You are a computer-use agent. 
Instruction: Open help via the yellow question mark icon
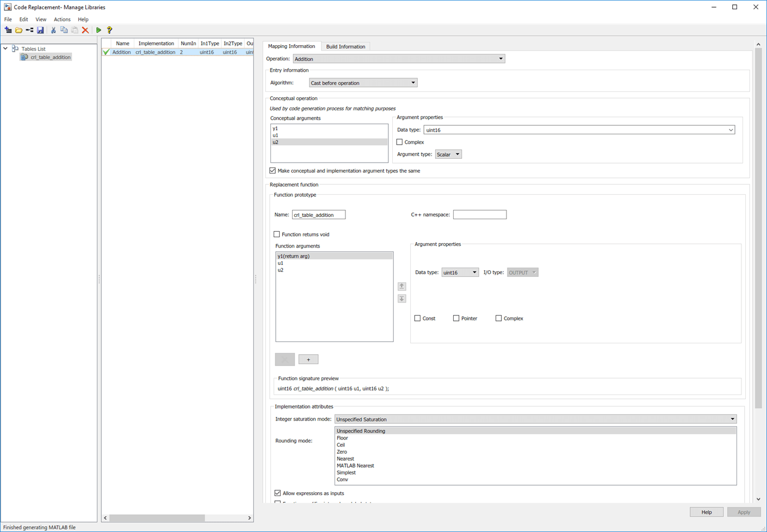[109, 30]
